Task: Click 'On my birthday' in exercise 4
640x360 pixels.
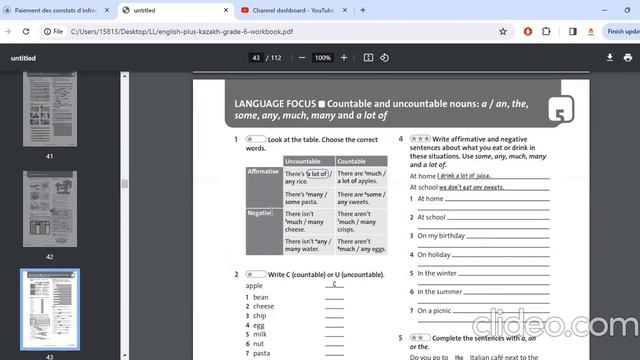Action: [x=441, y=236]
